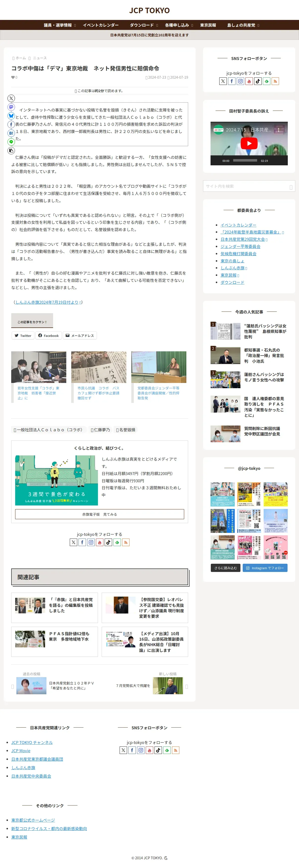The height and width of the screenshot is (868, 299).
Task: Share the article on Bluesky via butterfly icon
Action: [x=11, y=116]
